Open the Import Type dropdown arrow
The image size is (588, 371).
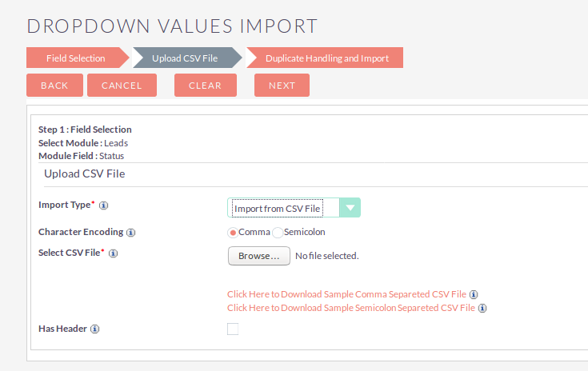tap(350, 208)
